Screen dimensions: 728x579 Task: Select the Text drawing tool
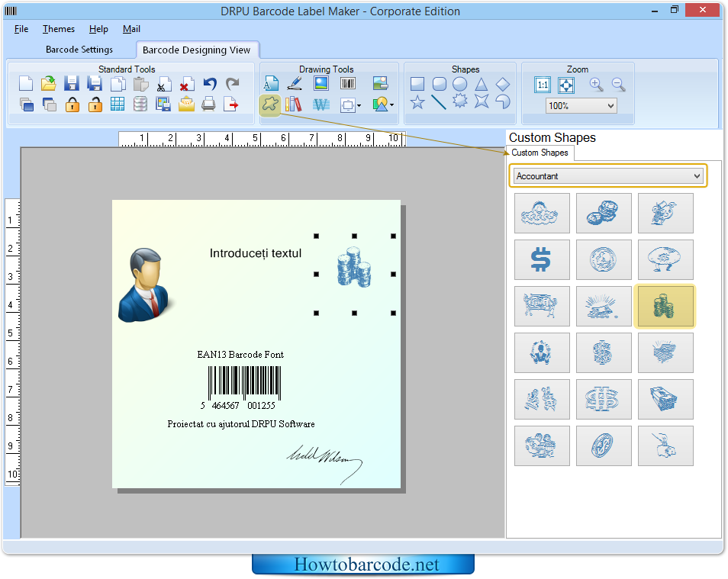tap(271, 84)
